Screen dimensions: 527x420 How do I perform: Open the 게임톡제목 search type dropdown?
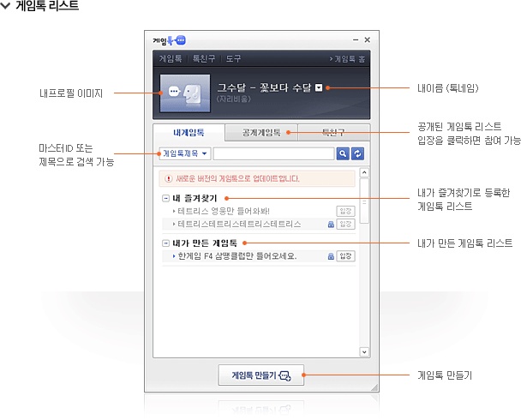click(x=184, y=154)
